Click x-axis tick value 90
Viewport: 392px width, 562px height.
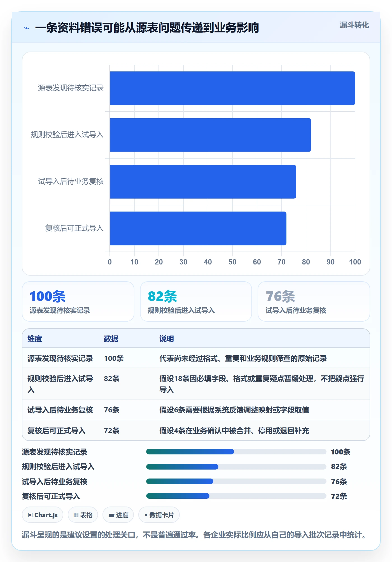[331, 262]
